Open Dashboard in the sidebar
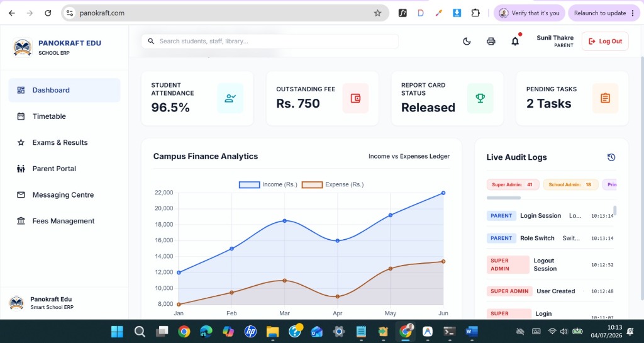The image size is (644, 343). 65,90
